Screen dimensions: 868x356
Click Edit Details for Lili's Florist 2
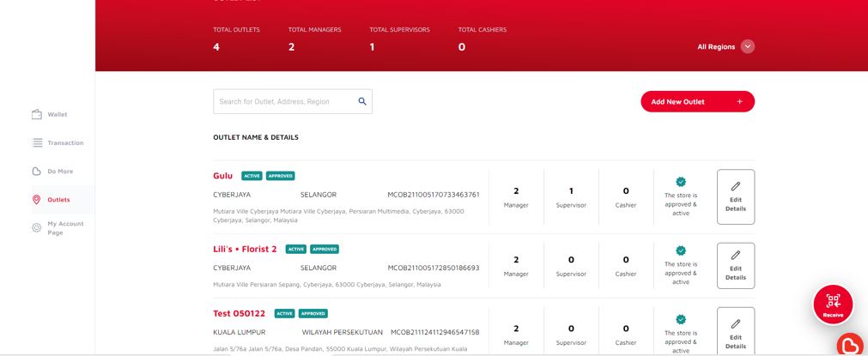(736, 265)
